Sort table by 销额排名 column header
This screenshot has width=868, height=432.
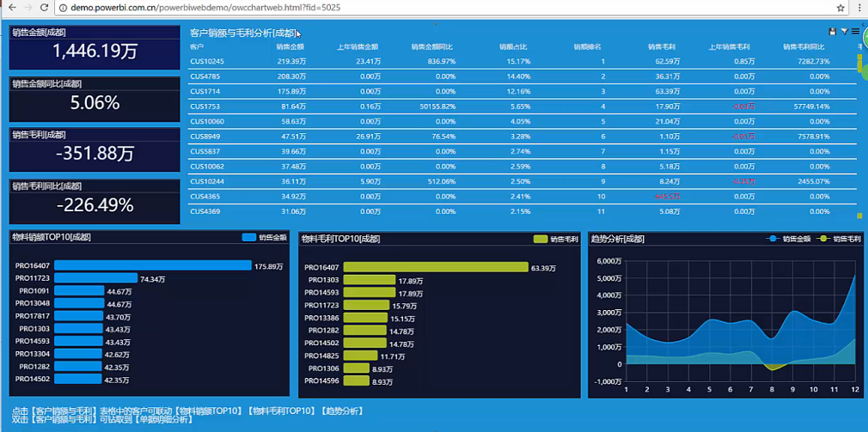point(587,46)
